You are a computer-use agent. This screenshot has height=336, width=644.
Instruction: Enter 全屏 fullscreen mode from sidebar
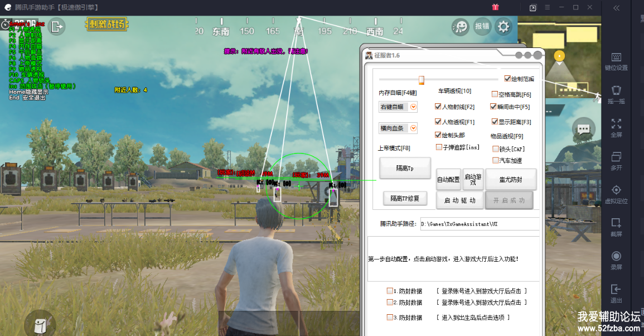pos(616,127)
